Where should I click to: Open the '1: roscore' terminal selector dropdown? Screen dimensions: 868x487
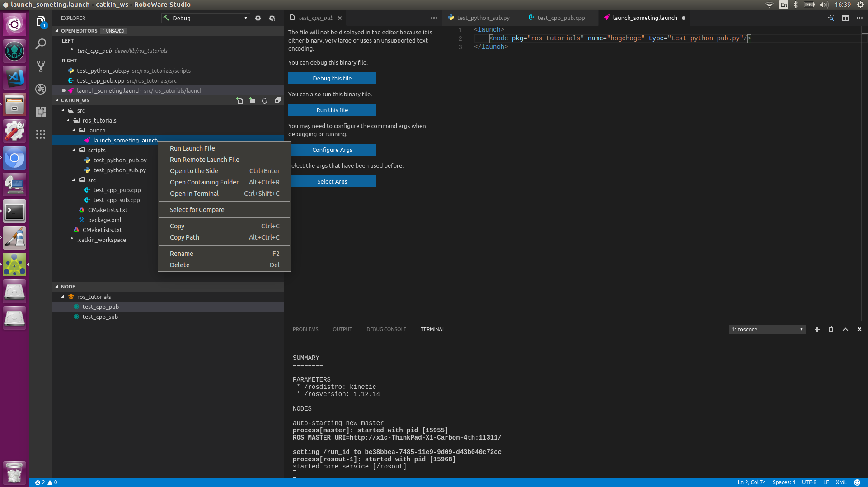(767, 329)
